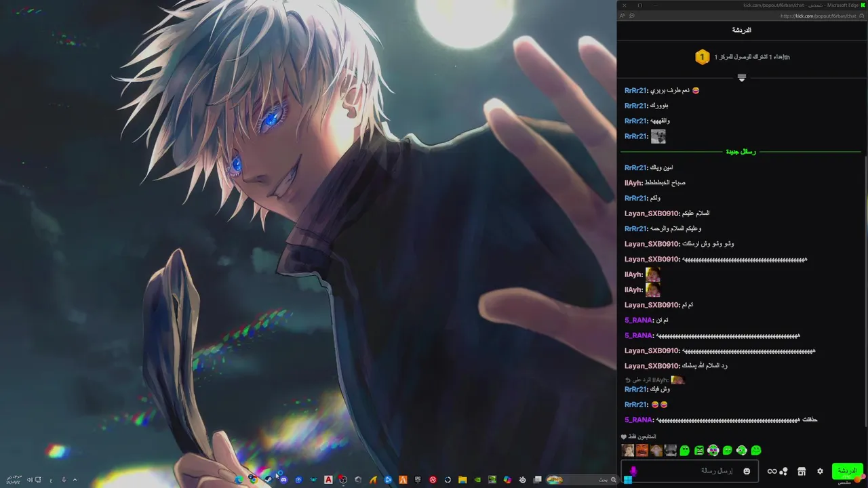The image size is (868, 488).
Task: Click username llAyh above the 'ولكم' message
Action: point(633,183)
